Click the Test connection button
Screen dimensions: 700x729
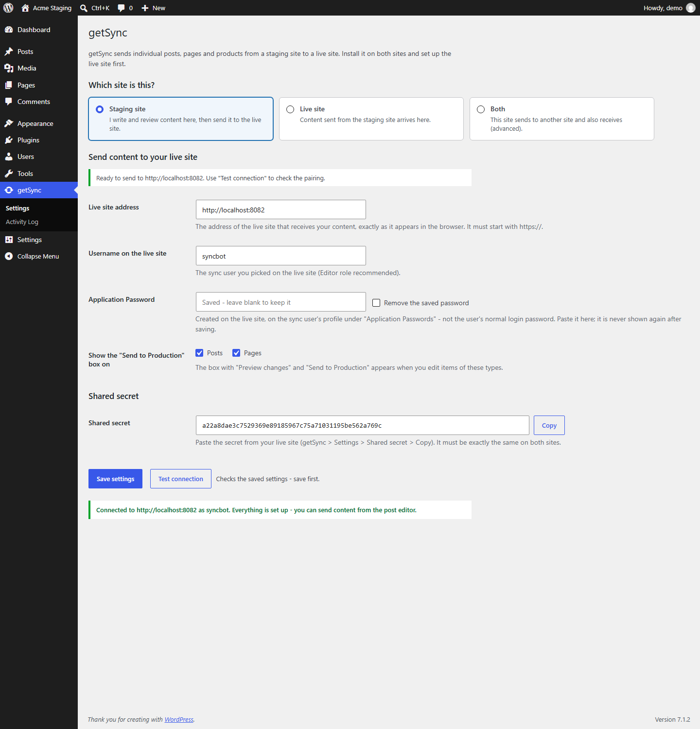point(181,479)
